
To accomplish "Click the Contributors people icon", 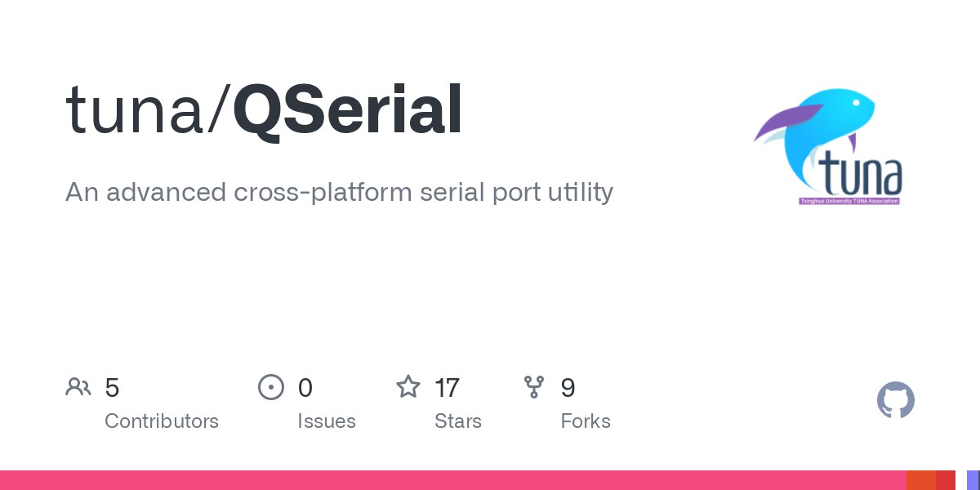I will pyautogui.click(x=78, y=387).
